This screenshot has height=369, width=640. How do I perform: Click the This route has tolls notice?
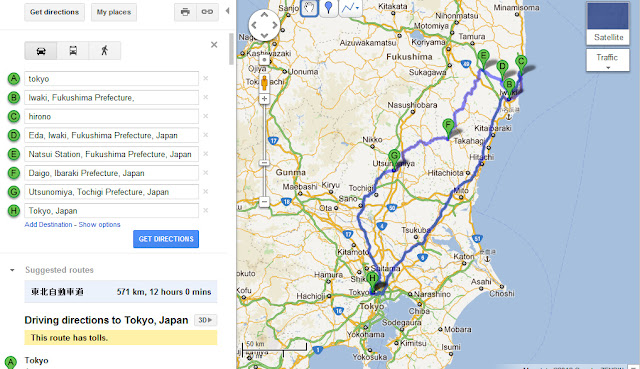point(121,338)
